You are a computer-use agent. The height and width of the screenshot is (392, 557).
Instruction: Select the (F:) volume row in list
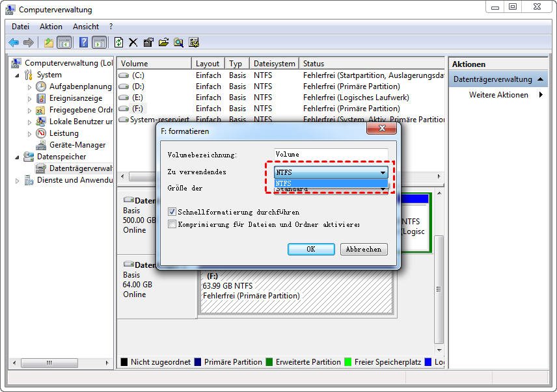[280, 109]
